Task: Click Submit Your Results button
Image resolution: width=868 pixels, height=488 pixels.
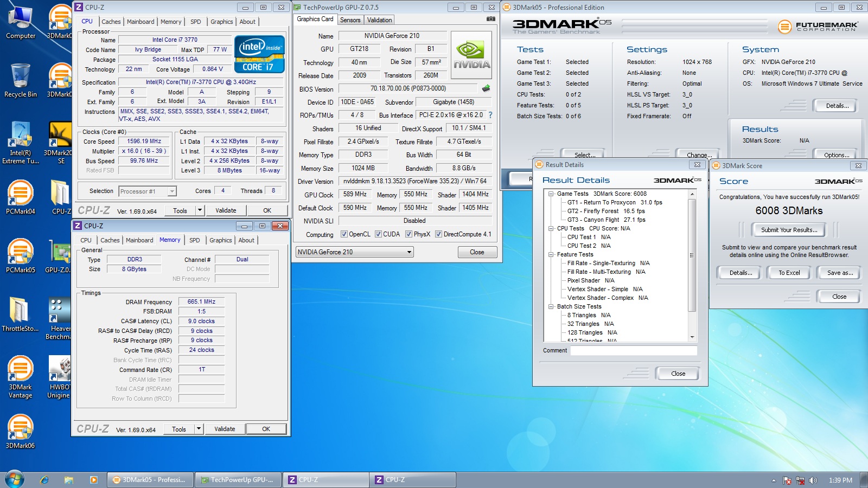Action: (x=789, y=230)
